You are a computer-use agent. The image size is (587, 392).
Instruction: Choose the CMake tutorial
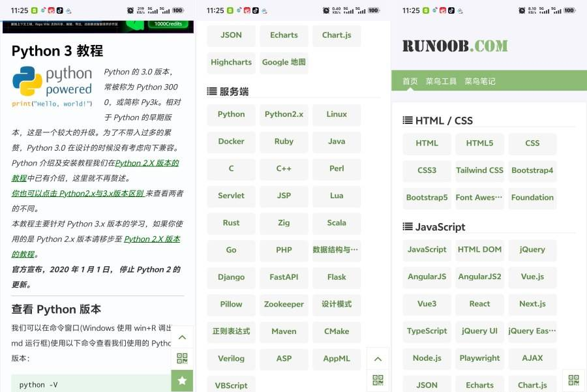coord(337,332)
